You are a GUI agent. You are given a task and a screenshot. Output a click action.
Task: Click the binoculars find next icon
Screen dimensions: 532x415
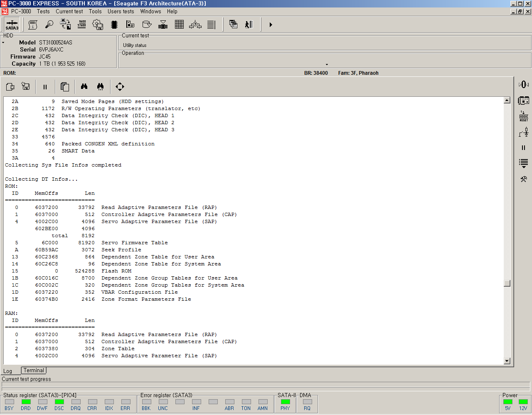(100, 86)
